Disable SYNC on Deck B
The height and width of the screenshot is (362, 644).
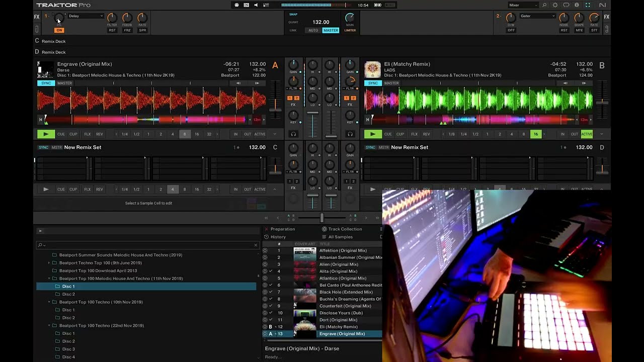point(373,83)
